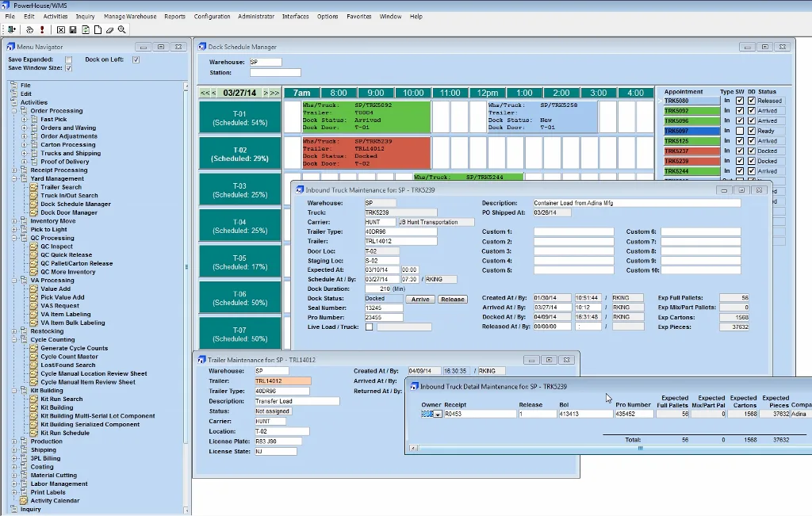This screenshot has height=516, width=812.
Task: Click the exit door toolbar icon
Action: point(11,30)
